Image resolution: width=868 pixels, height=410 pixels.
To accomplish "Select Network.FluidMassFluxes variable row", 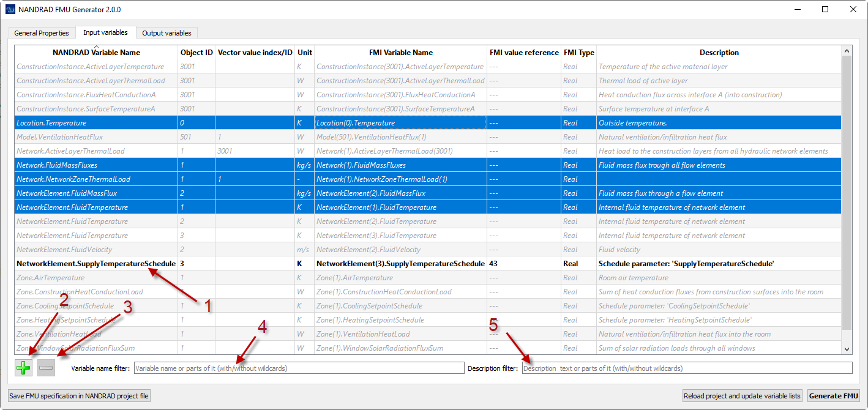I will click(428, 165).
